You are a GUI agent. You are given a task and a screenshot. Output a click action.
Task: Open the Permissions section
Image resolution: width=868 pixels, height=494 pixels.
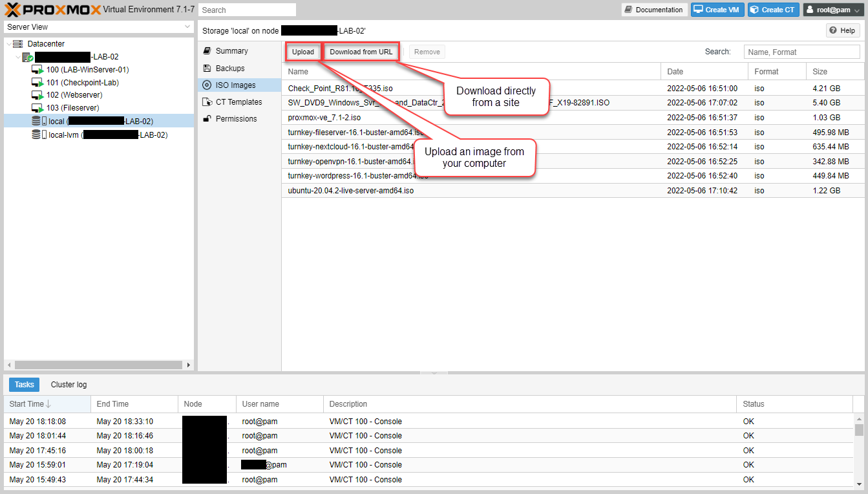point(239,118)
